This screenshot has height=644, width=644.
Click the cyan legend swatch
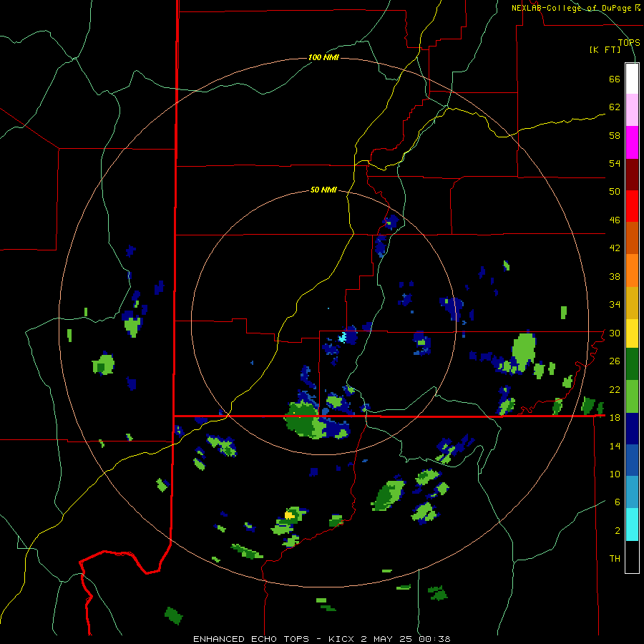coord(632,525)
